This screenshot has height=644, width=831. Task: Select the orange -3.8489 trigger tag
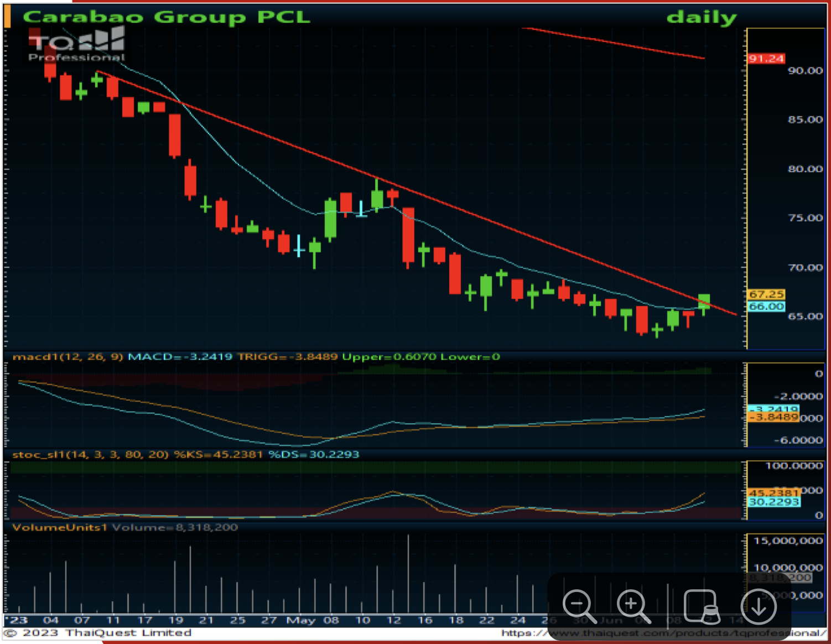pyautogui.click(x=773, y=417)
